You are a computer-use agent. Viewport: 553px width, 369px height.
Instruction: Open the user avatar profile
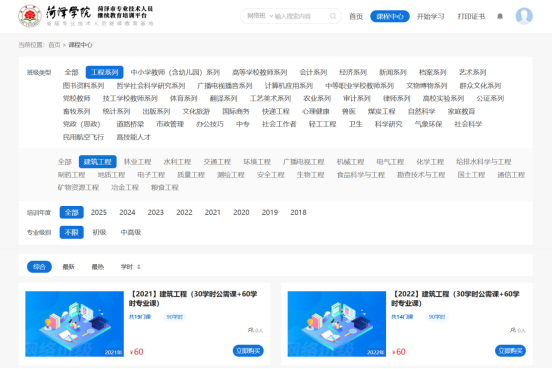click(x=524, y=16)
